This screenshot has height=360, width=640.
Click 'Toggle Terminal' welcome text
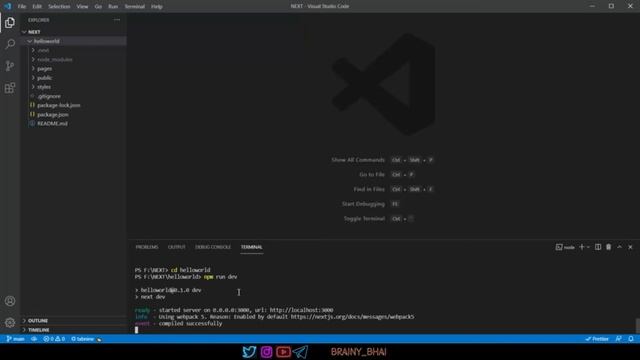[x=364, y=219]
